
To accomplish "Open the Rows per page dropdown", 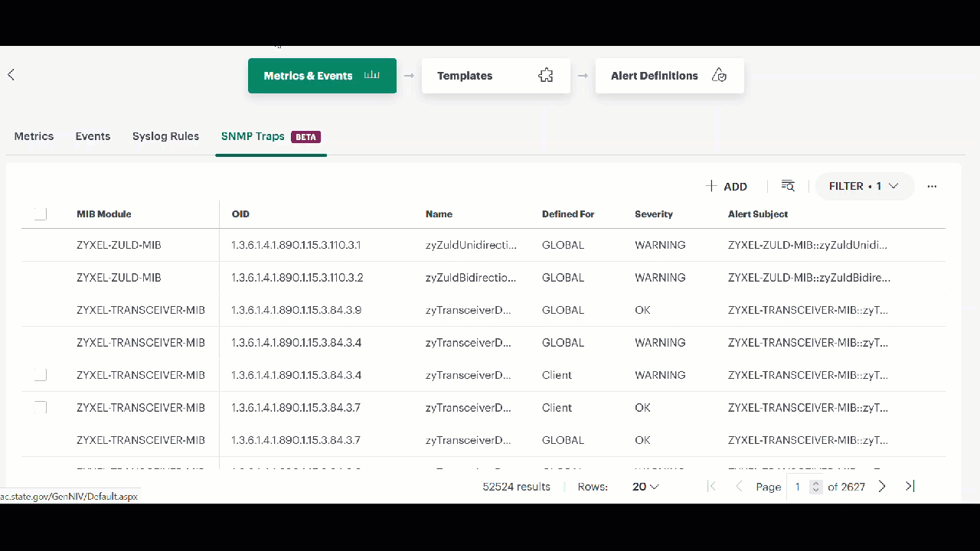I will 645,487.
